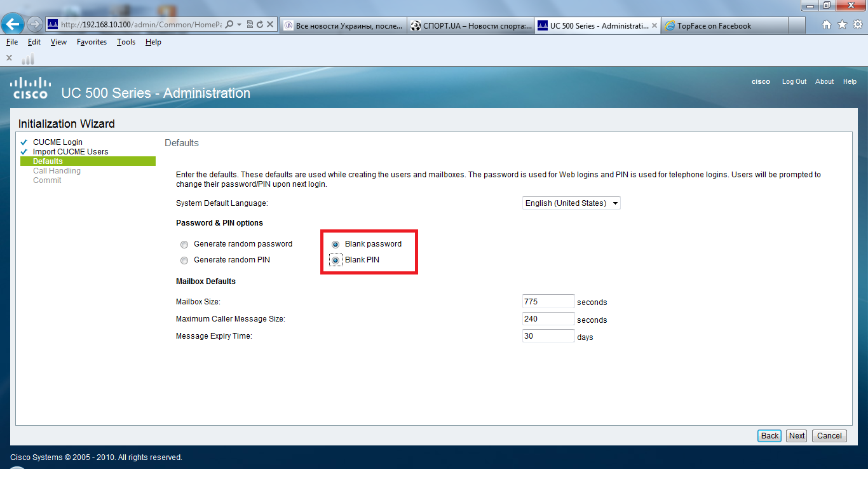The height and width of the screenshot is (488, 868).
Task: Select the Generate random PIN option
Action: pyautogui.click(x=184, y=260)
